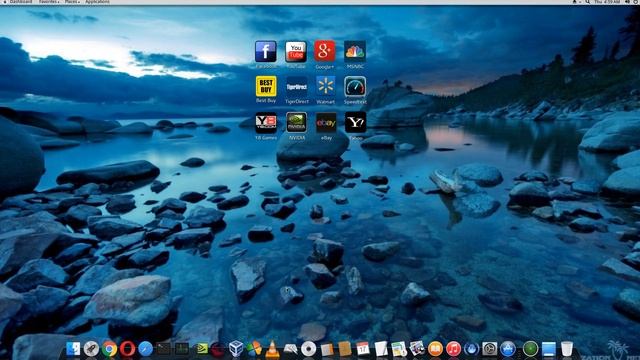Launch the red iTunes music icon
This screenshot has height=360, width=640.
coord(453,349)
